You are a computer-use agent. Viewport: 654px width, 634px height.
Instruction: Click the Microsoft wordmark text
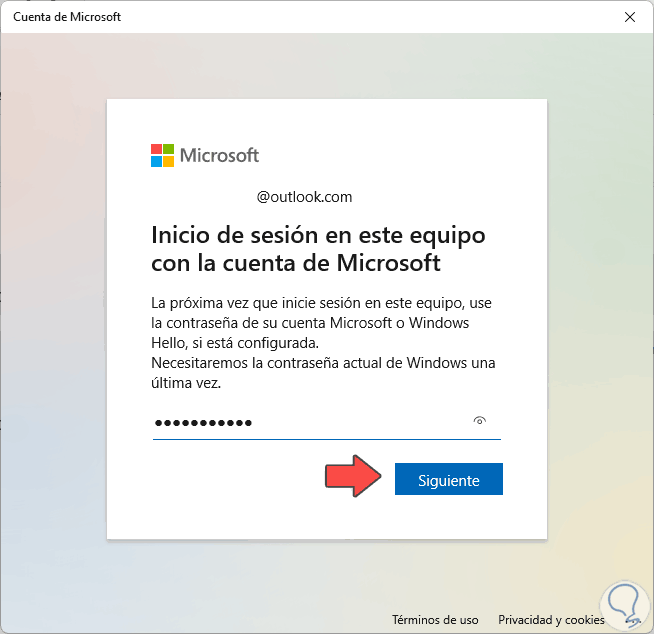pos(219,156)
